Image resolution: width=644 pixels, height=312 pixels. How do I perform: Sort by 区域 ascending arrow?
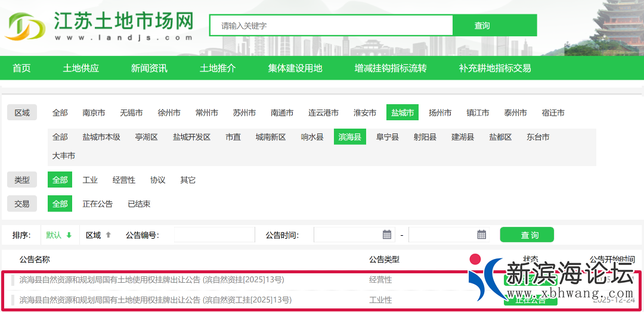coord(108,235)
